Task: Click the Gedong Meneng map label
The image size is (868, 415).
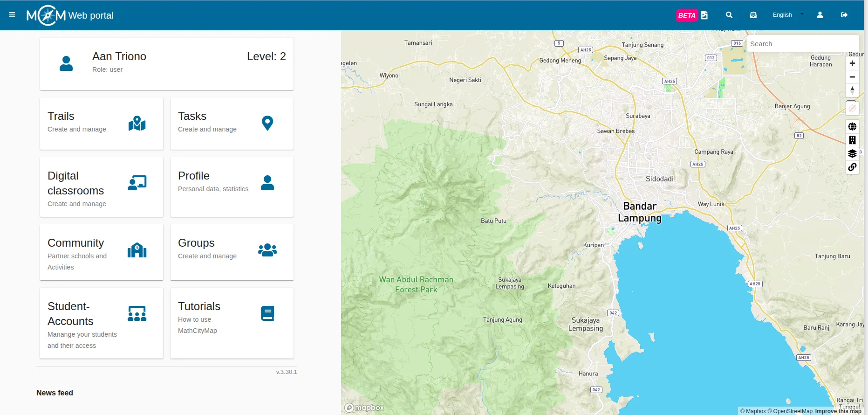Action: click(x=560, y=61)
